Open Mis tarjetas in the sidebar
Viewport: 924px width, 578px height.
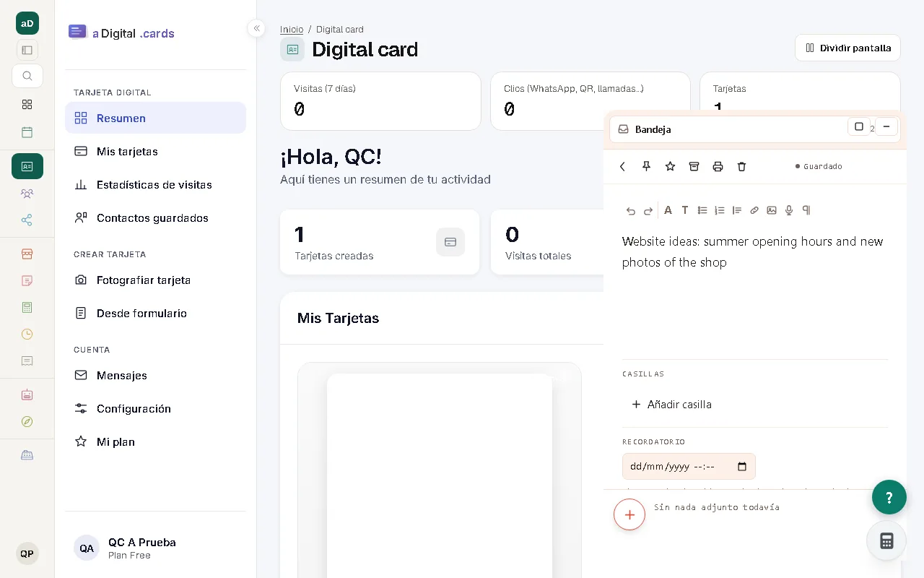[x=155, y=151]
